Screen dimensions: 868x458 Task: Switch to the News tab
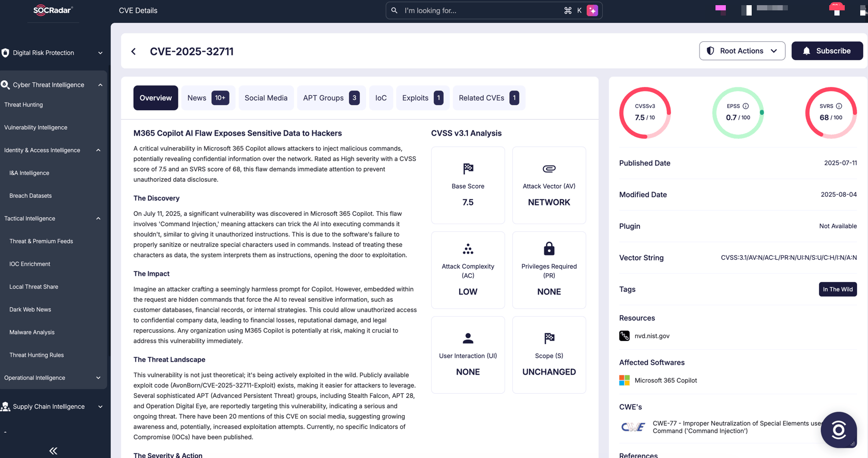pos(208,98)
